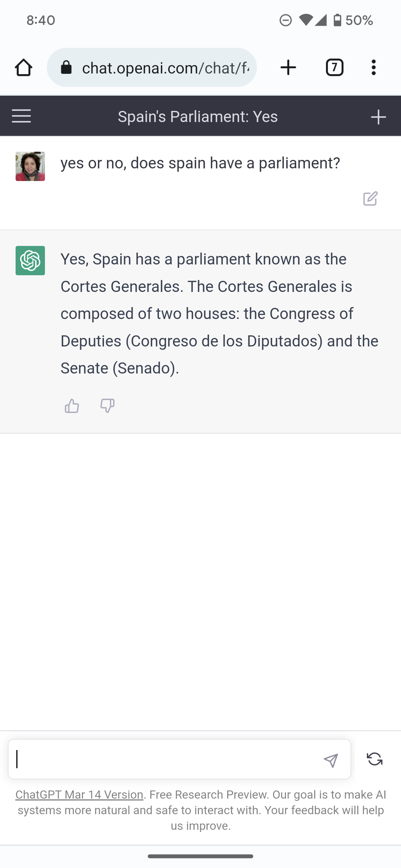Image resolution: width=401 pixels, height=868 pixels.
Task: Tap the ChatGPT logo avatar
Action: coord(30,260)
